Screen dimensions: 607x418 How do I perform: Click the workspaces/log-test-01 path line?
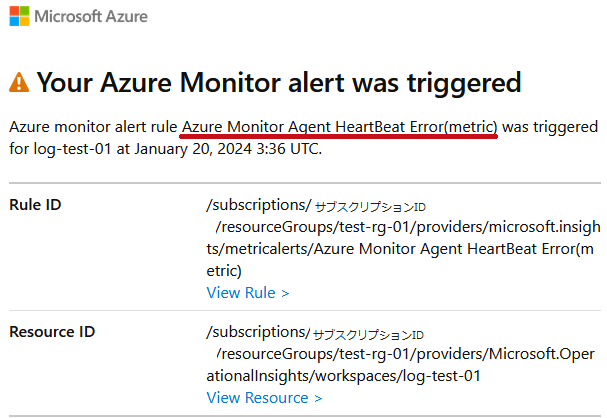[x=343, y=376]
